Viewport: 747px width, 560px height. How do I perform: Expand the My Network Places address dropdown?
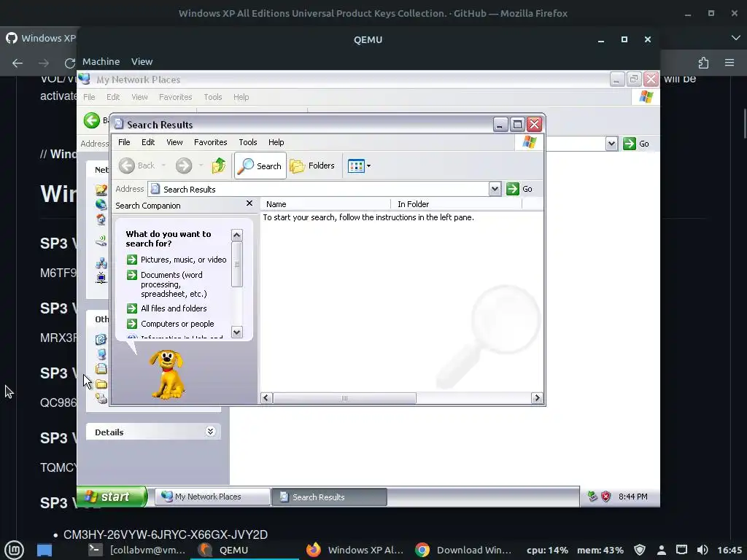tap(612, 144)
